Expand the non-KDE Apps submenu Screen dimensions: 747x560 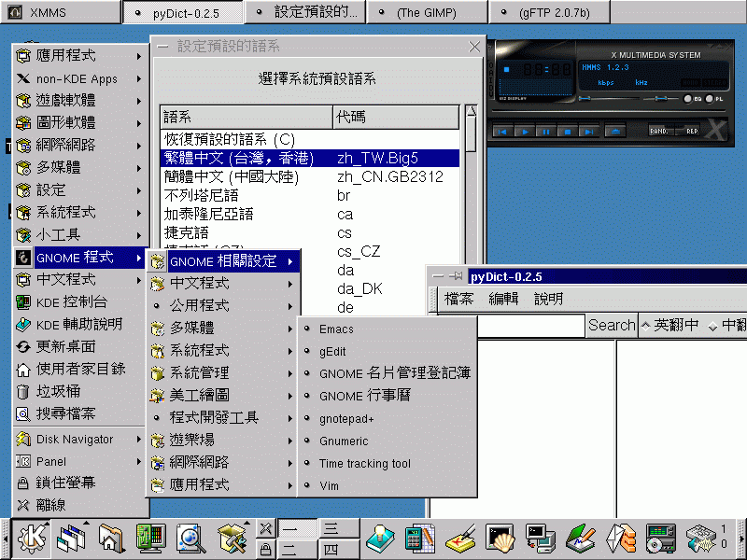pyautogui.click(x=79, y=78)
